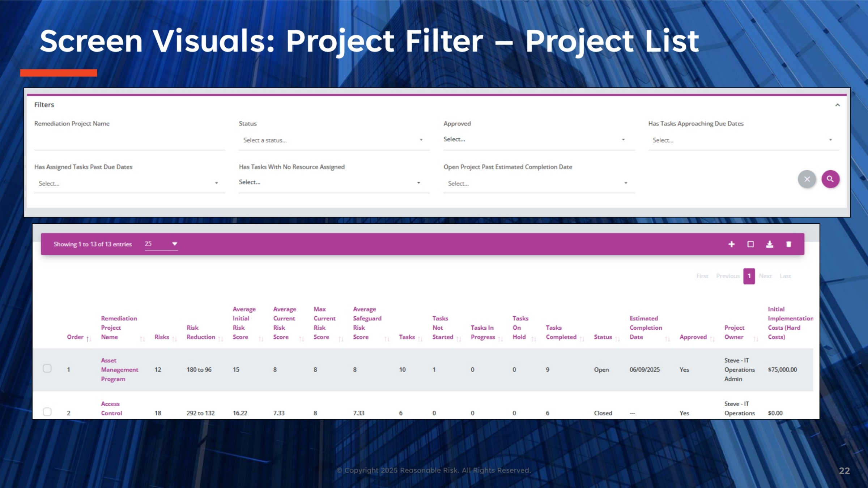This screenshot has height=488, width=868.
Task: Sort the Average Safeguard Risk Score column
Action: click(x=387, y=339)
